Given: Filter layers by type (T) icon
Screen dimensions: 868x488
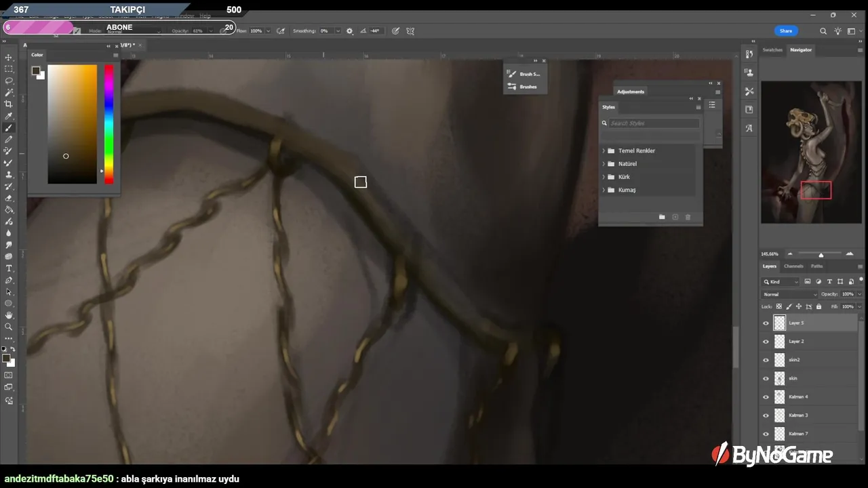Looking at the screenshot, I should click(829, 281).
